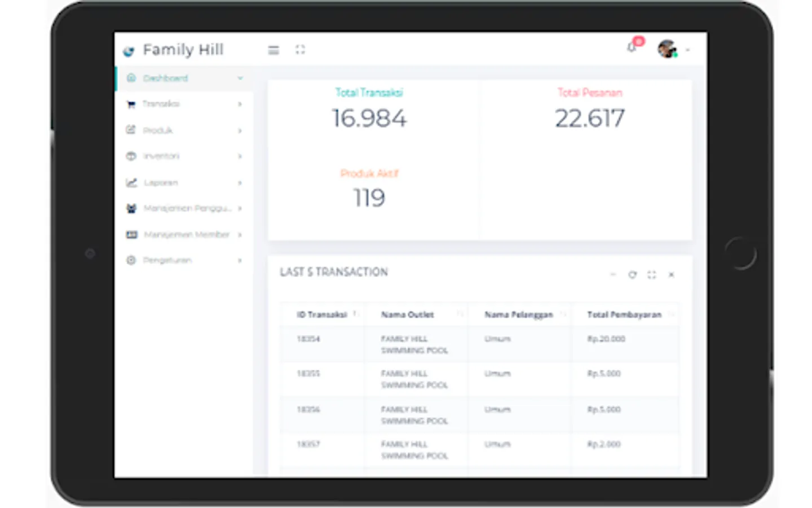The height and width of the screenshot is (508, 812).
Task: Expand the Last 5 Transaction panel fullscreen
Action: tap(652, 274)
